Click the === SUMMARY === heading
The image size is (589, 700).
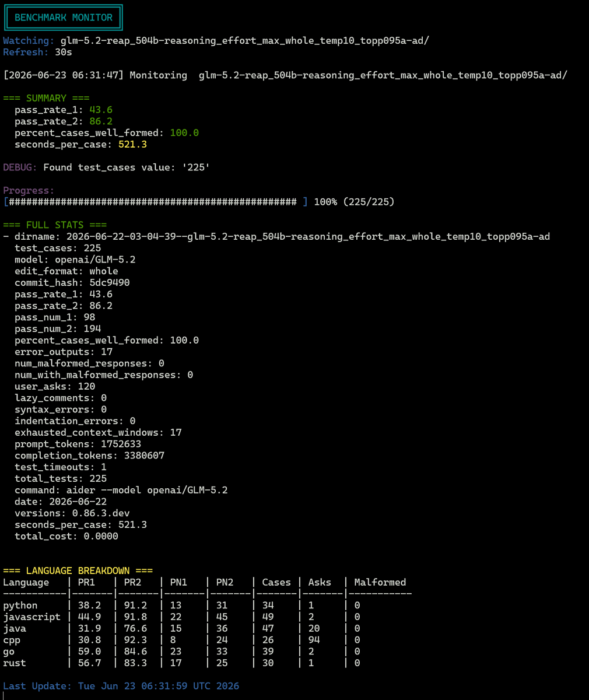coord(47,98)
